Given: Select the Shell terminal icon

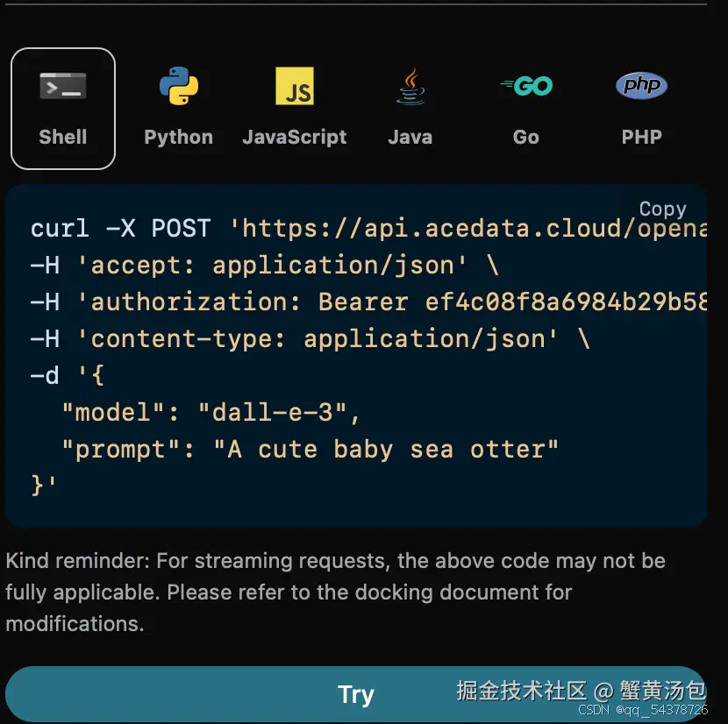Looking at the screenshot, I should [x=62, y=86].
